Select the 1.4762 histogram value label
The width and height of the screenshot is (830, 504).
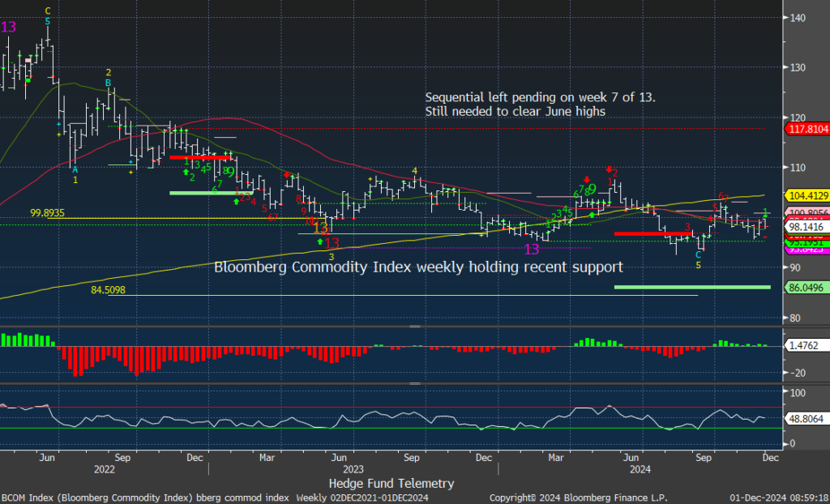click(804, 345)
